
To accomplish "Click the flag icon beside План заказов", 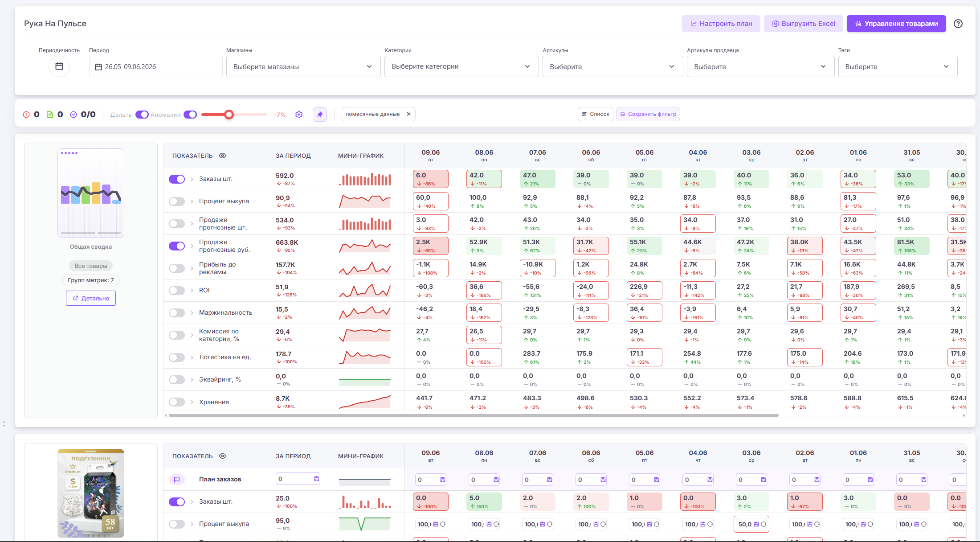I will (x=177, y=480).
